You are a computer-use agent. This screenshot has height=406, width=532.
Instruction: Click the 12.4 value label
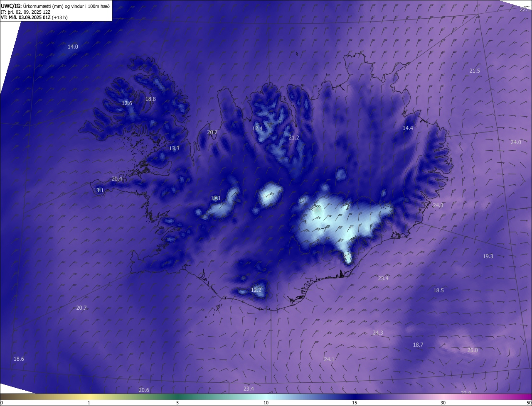click(x=257, y=129)
